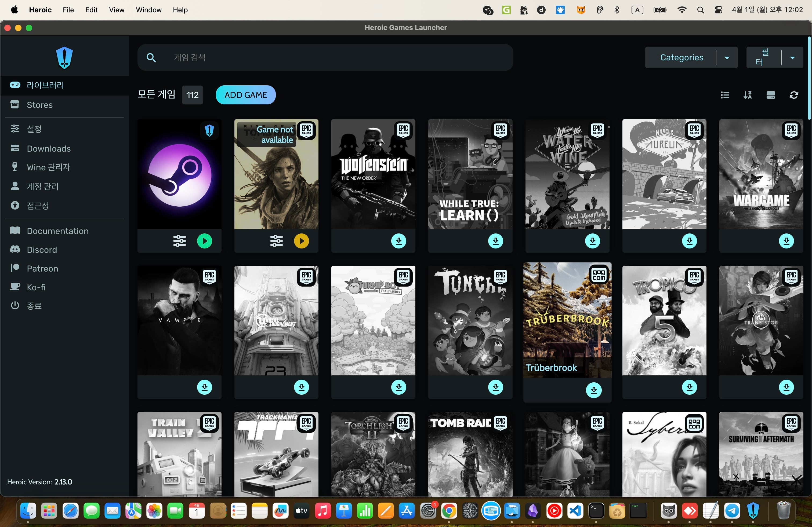Download Tropico 5
Viewport: 812px width, 527px height.
coord(690,387)
